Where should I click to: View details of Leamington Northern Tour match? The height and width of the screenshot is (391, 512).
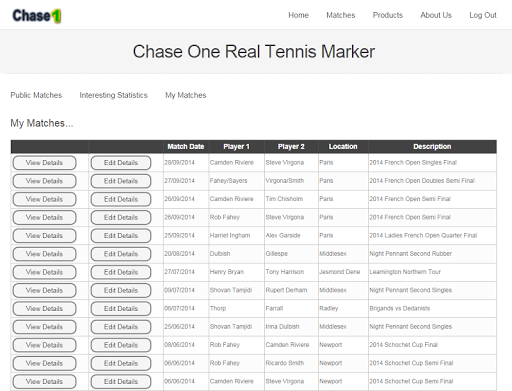coord(44,272)
